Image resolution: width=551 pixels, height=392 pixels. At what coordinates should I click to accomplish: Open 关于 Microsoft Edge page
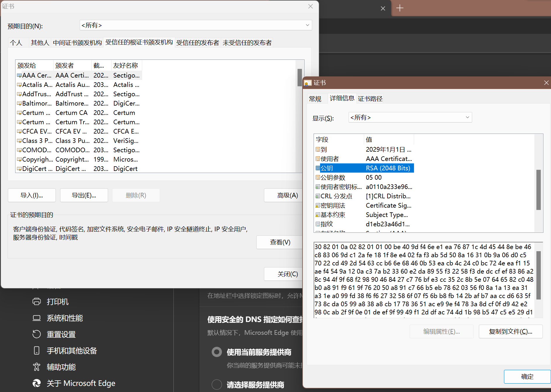(74, 383)
